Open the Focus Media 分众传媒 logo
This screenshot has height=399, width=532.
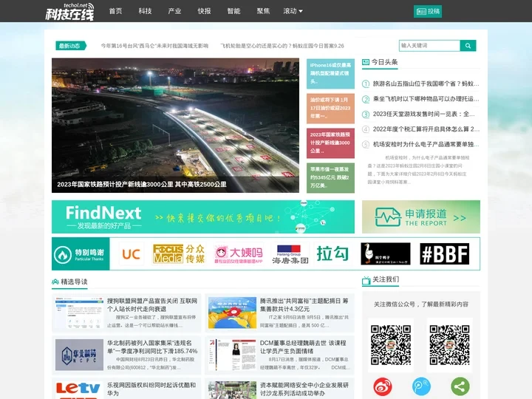click(x=179, y=253)
